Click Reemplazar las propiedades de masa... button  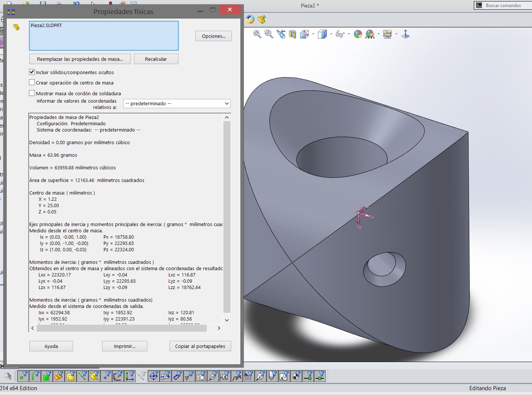[80, 59]
